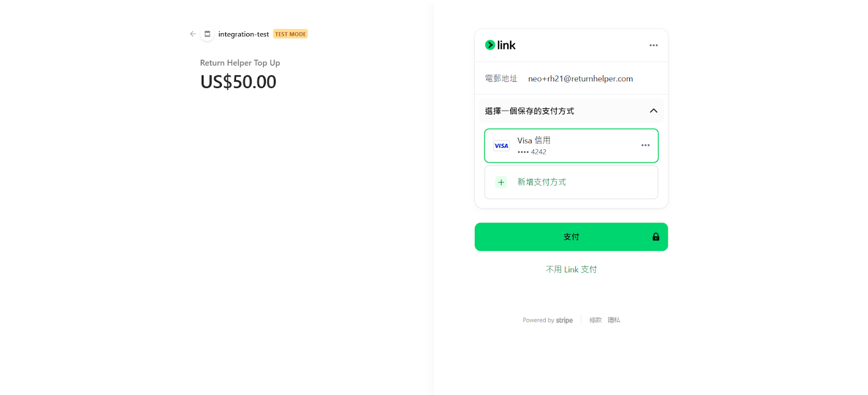Click the TEST MODE badge
Screen dimensions: 868x395
coord(290,34)
